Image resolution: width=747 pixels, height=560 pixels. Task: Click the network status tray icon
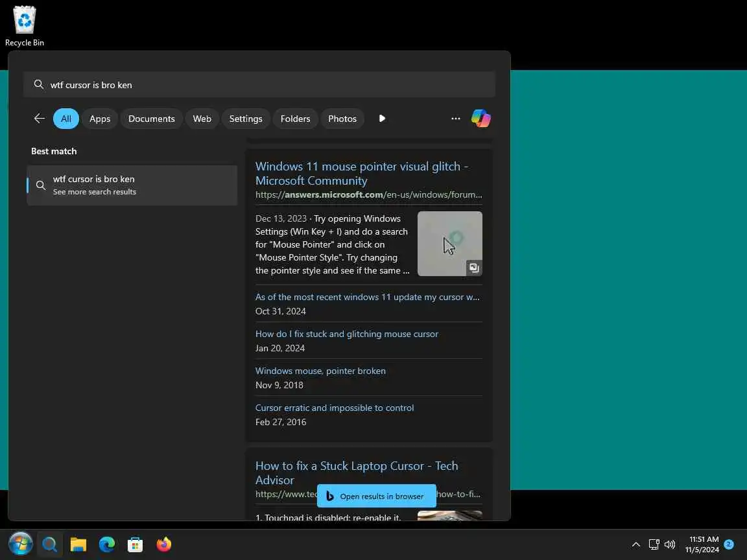(x=654, y=544)
